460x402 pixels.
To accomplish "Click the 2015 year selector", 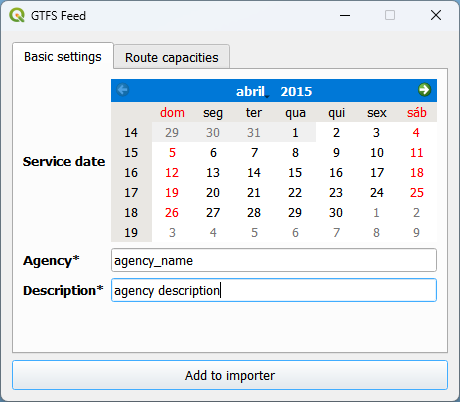I will click(x=296, y=91).
